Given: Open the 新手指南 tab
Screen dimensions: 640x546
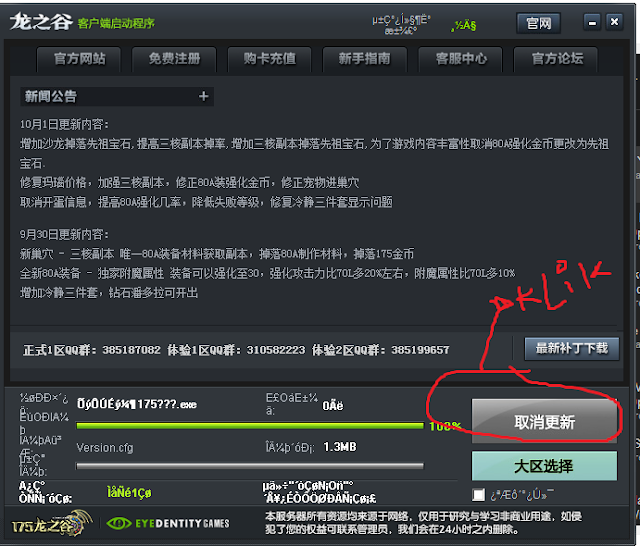Looking at the screenshot, I should 364,59.
